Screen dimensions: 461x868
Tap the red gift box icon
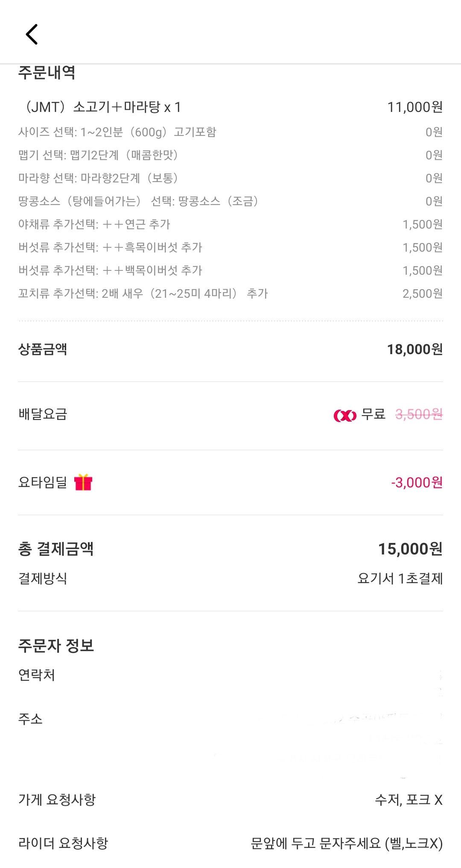point(83,483)
